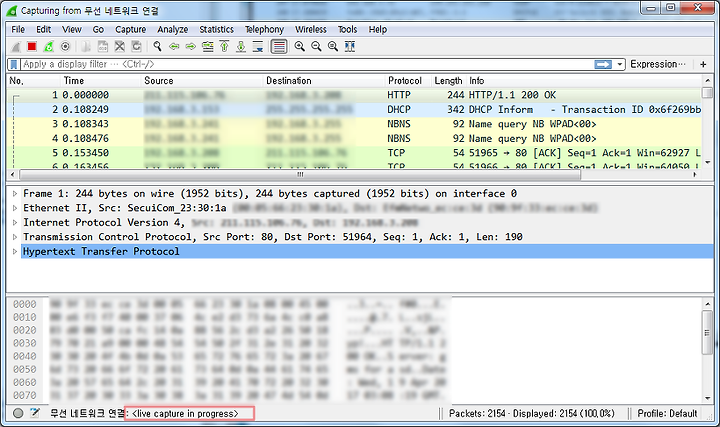The width and height of the screenshot is (720, 427).
Task: Reload the capture file icon
Action: coord(136,46)
